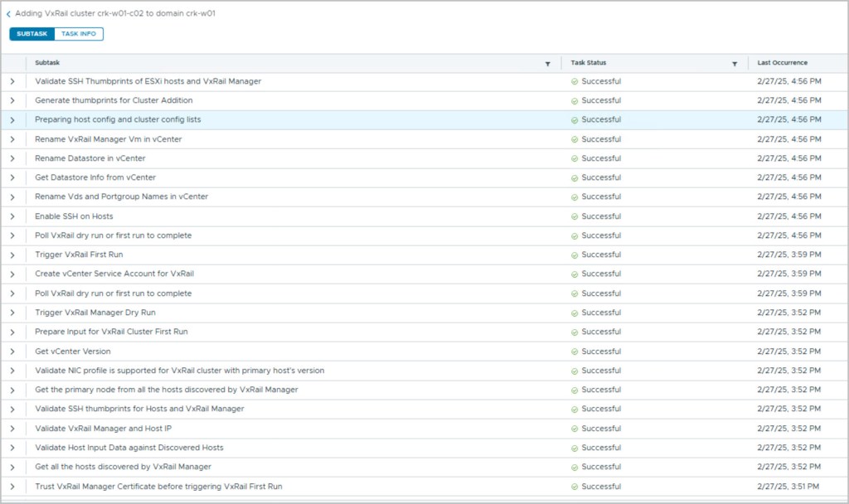Expand Trust VxRail Manager Certificate row
Image resolution: width=849 pixels, height=504 pixels.
(12, 487)
